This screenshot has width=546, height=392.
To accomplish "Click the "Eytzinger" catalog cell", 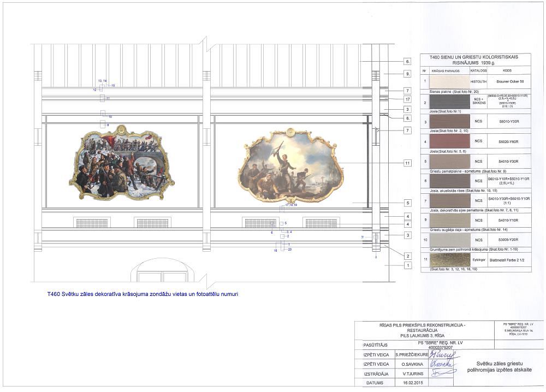I will coord(479,260).
